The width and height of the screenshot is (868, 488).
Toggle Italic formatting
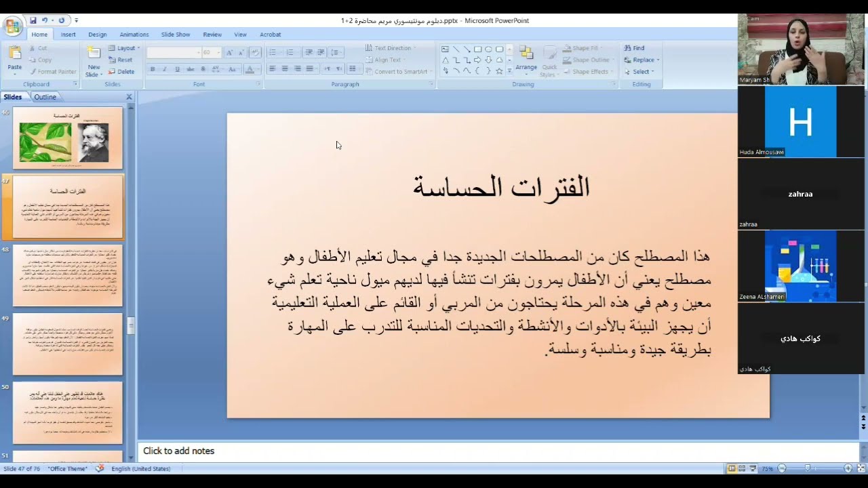(x=165, y=69)
